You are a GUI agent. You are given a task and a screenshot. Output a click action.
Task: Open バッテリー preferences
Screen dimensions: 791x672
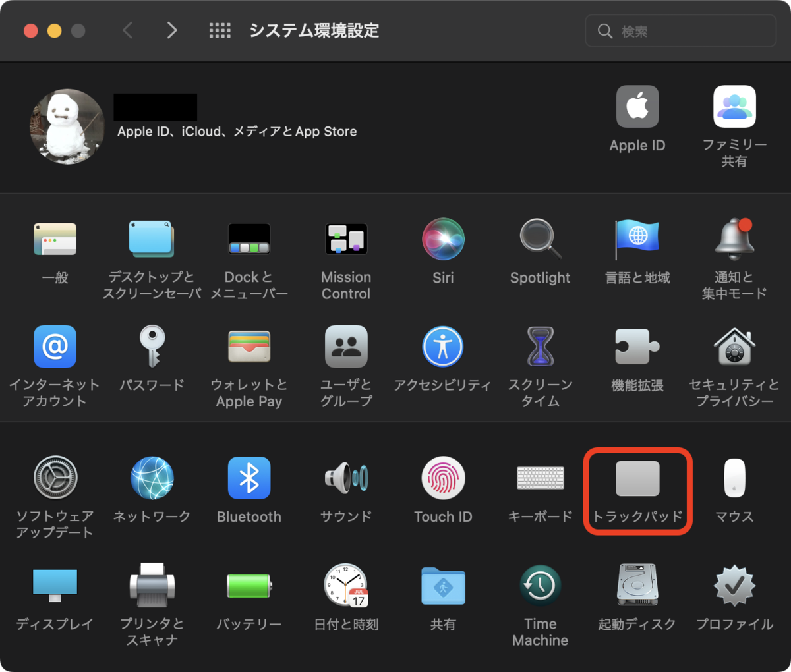coord(249,586)
